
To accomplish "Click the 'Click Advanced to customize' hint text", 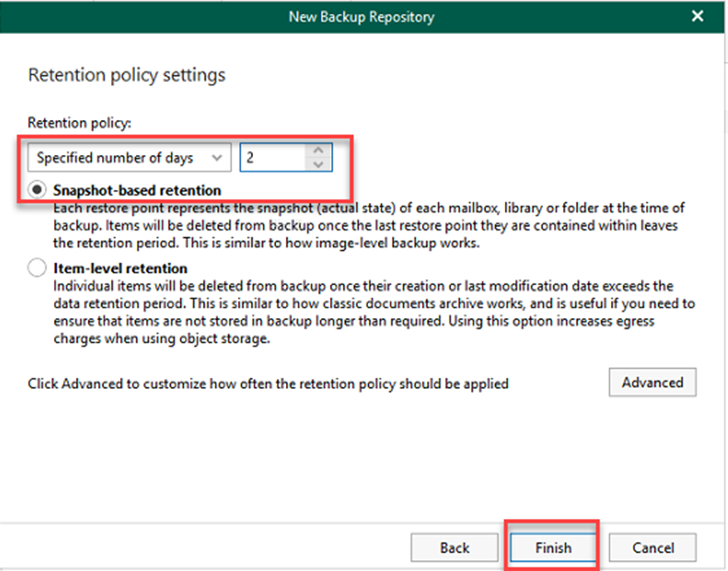I will click(268, 384).
